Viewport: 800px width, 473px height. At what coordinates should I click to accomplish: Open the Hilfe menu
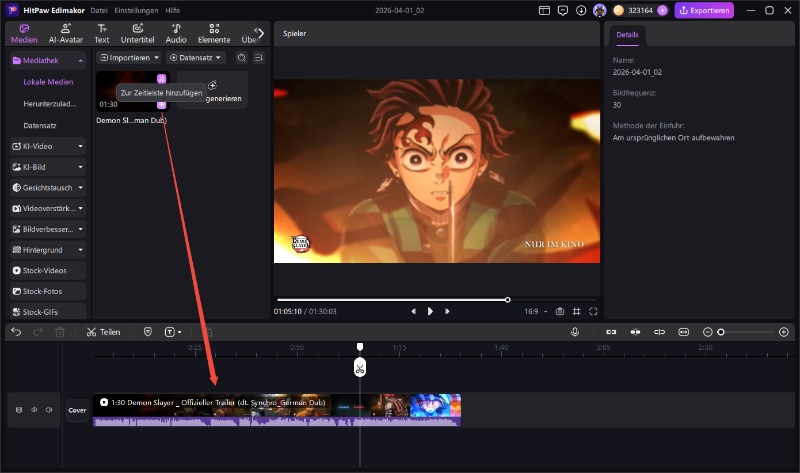172,10
